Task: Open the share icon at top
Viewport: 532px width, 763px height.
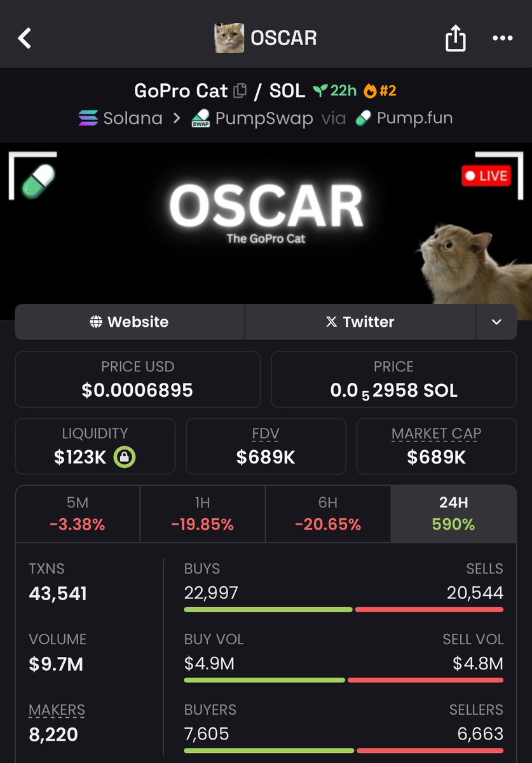Action: (455, 38)
